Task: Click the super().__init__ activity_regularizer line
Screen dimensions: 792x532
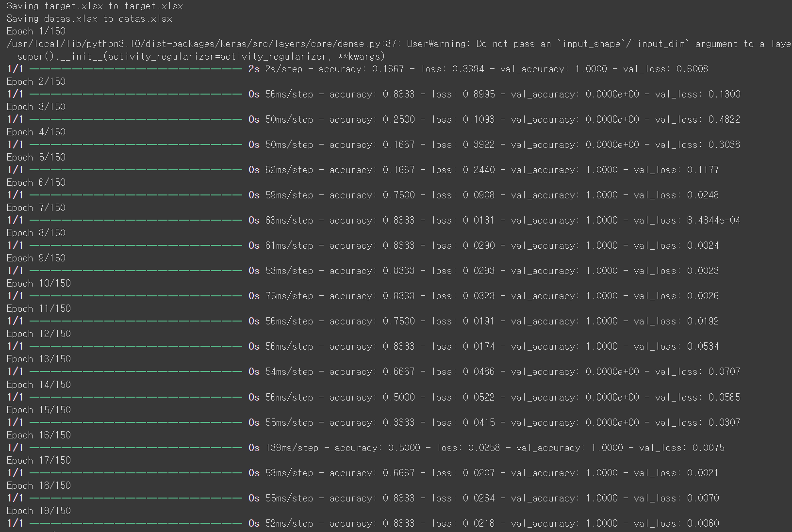Action: [x=201, y=57]
